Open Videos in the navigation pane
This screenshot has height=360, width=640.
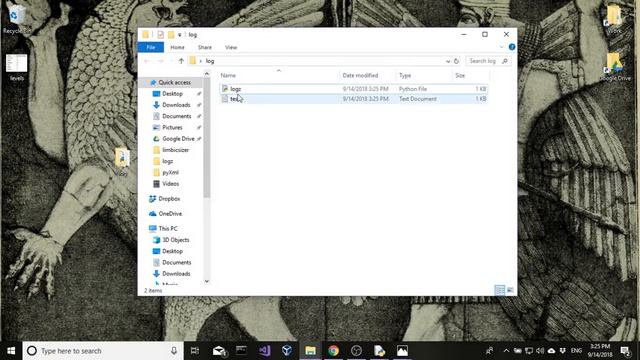pyautogui.click(x=170, y=184)
